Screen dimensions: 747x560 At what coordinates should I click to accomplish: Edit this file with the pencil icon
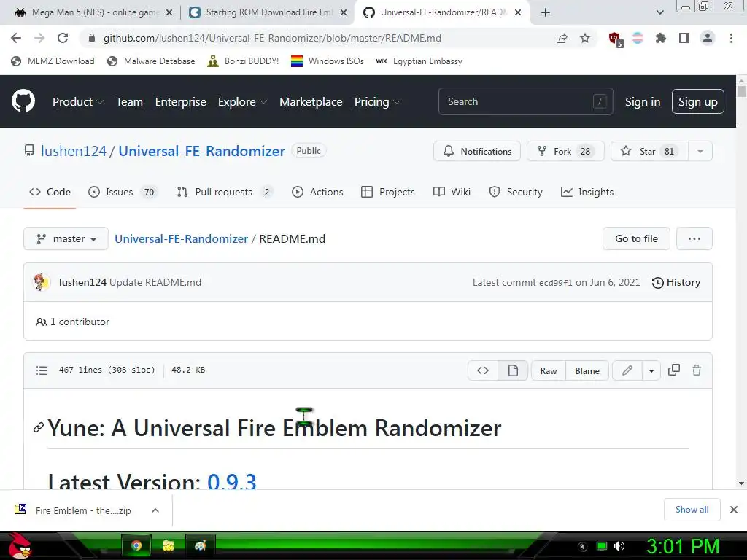tap(627, 370)
